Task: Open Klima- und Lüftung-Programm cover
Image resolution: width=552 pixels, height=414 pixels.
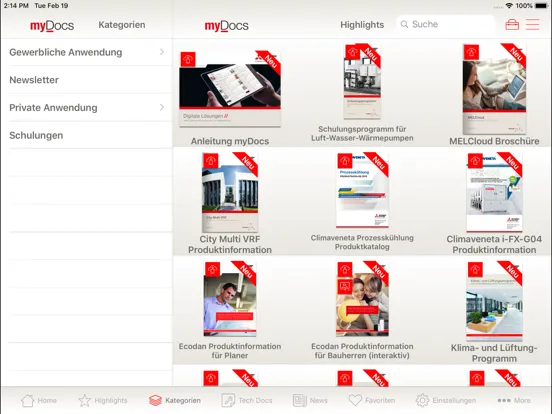Action: 494,301
